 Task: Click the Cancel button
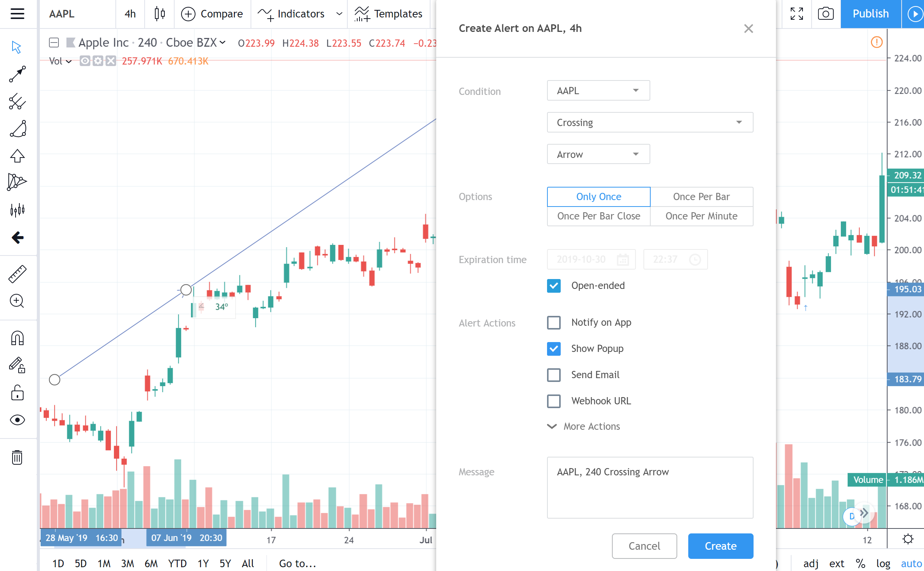pyautogui.click(x=644, y=546)
